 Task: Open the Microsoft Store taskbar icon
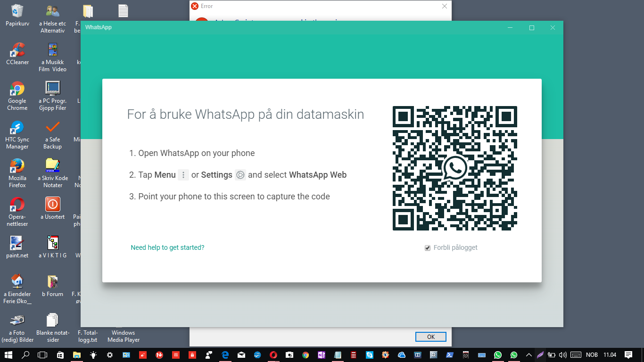tap(60, 354)
